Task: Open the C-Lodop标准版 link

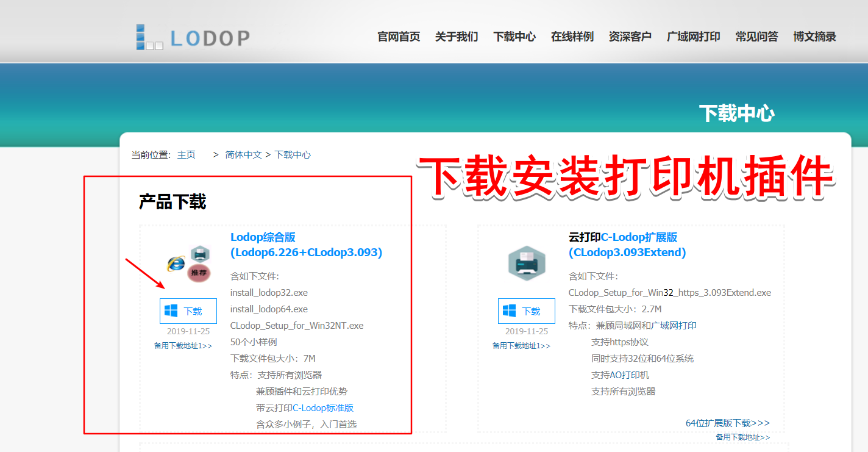Action: [323, 408]
